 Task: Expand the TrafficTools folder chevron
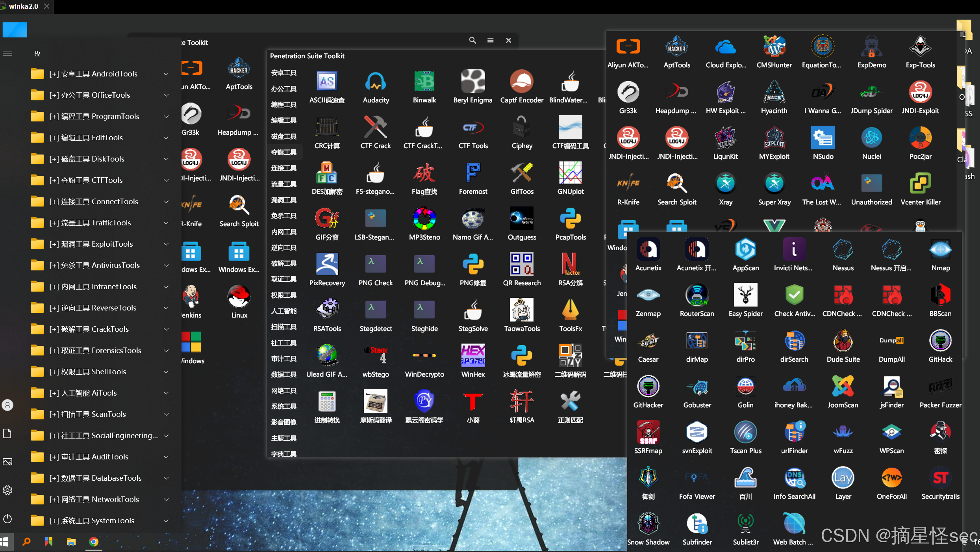(166, 223)
